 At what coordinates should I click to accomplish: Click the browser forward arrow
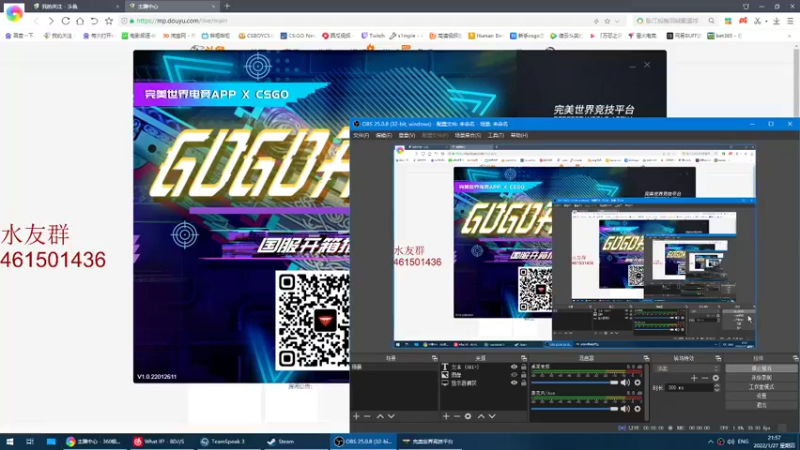[x=51, y=21]
